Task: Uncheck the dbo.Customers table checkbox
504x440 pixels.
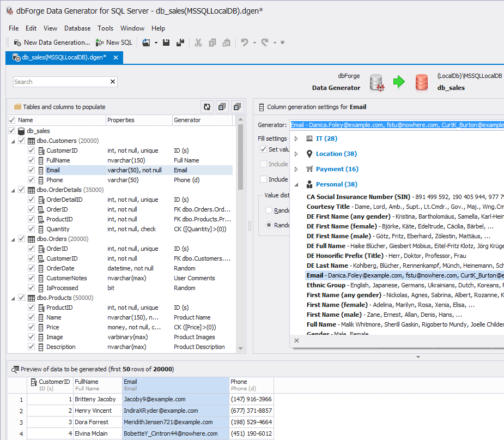Action: [x=22, y=141]
